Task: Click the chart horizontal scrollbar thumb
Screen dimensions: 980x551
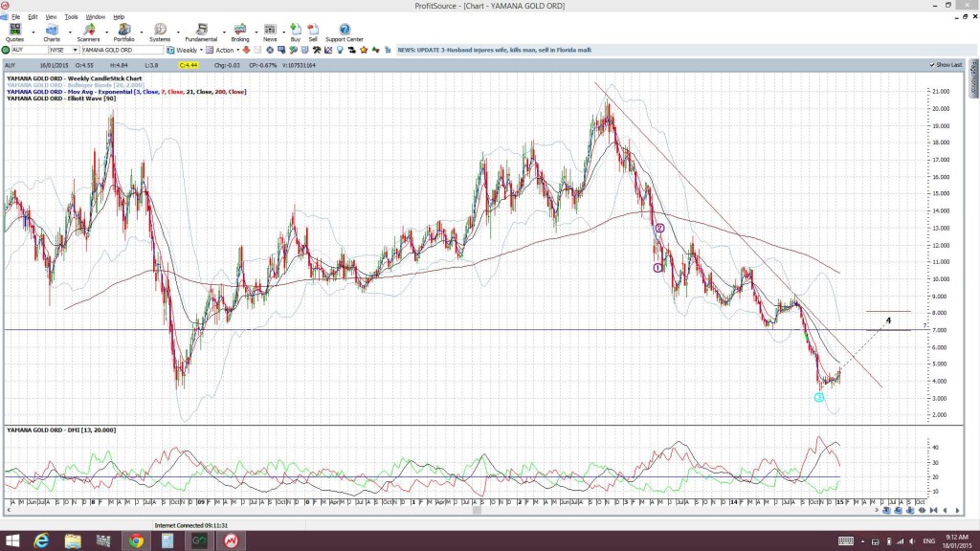Action: [x=477, y=511]
